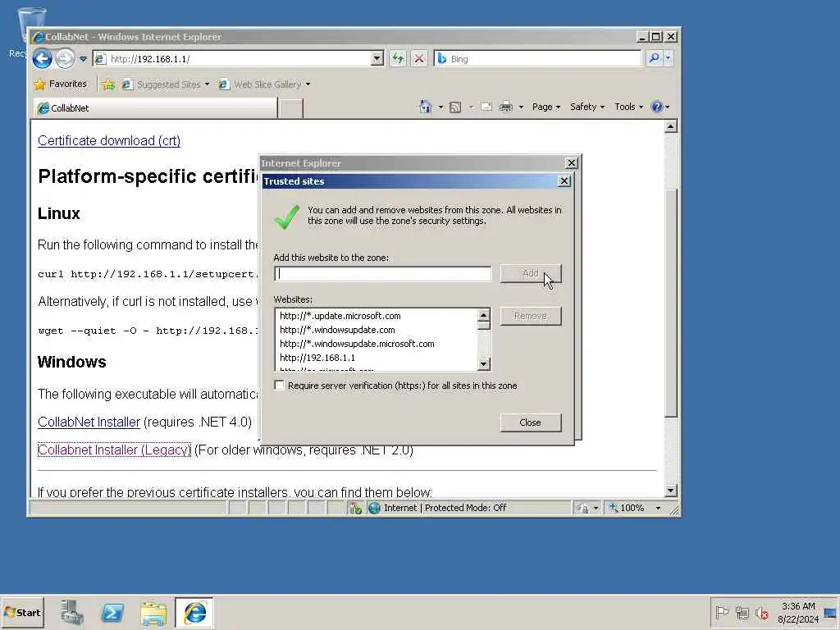The width and height of the screenshot is (840, 630).
Task: Open recent pages dropdown next to Forward
Action: (83, 59)
